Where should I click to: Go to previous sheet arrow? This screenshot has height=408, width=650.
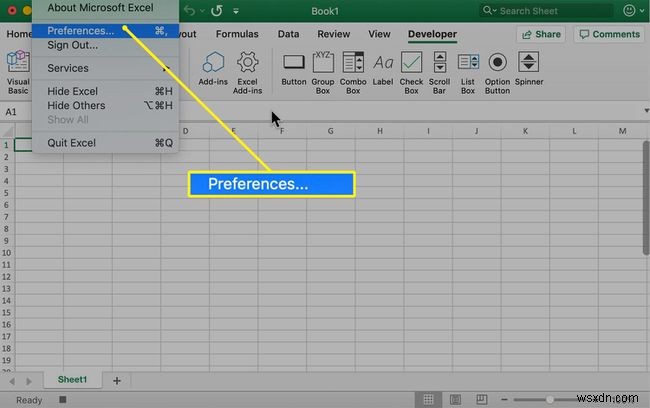point(12,381)
